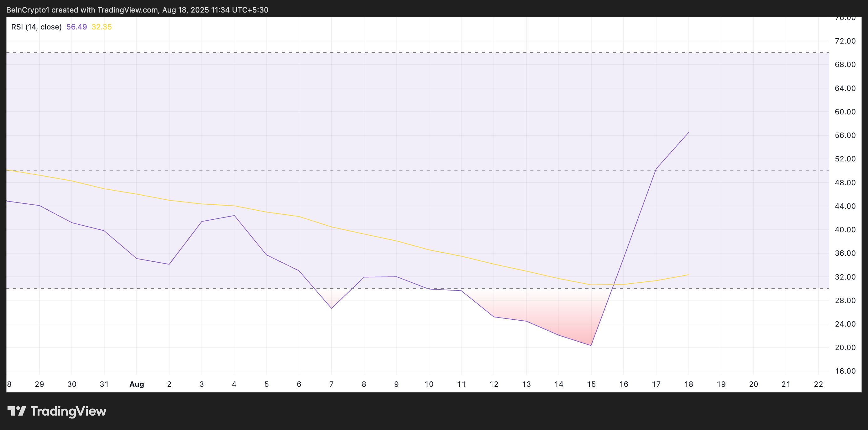This screenshot has width=868, height=430.
Task: Click the BeInCrypto1 attribution text
Action: coord(27,9)
